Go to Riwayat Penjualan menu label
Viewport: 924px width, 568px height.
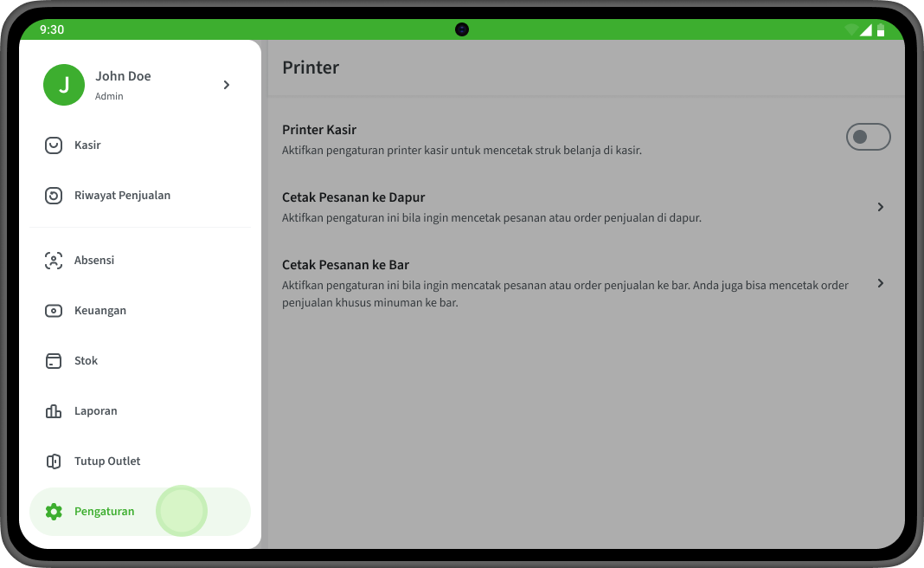click(122, 195)
